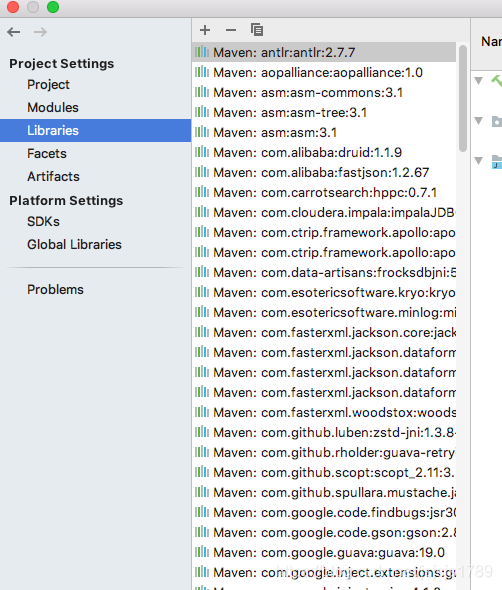Click library icon beside aopalliance:aopalliance:1.0
Viewport: 502px width, 590px height.
[x=202, y=72]
